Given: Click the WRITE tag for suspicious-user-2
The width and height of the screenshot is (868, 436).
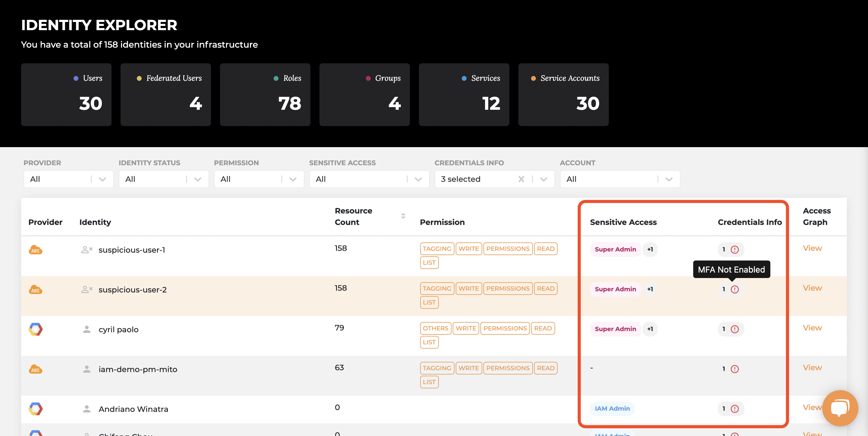Looking at the screenshot, I should (x=469, y=289).
